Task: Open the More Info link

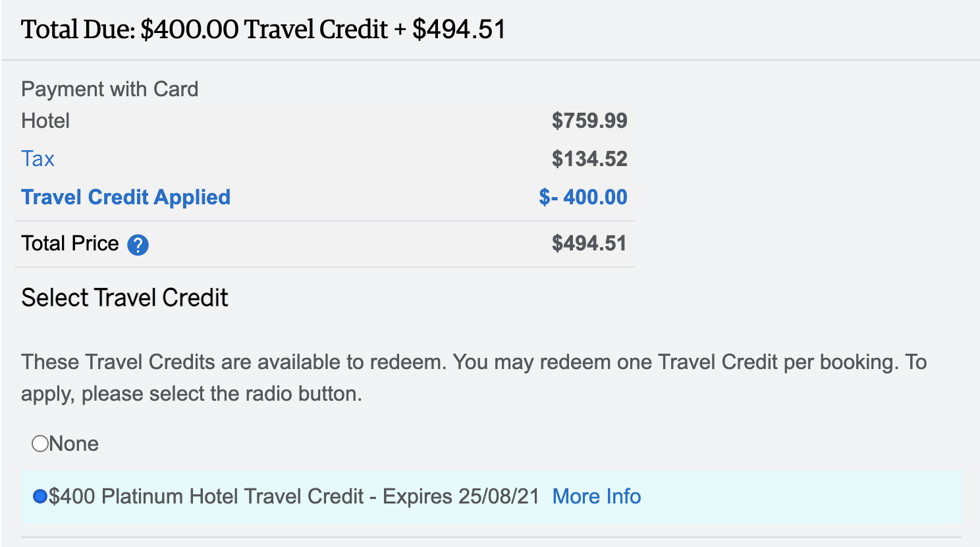Action: coord(596,496)
